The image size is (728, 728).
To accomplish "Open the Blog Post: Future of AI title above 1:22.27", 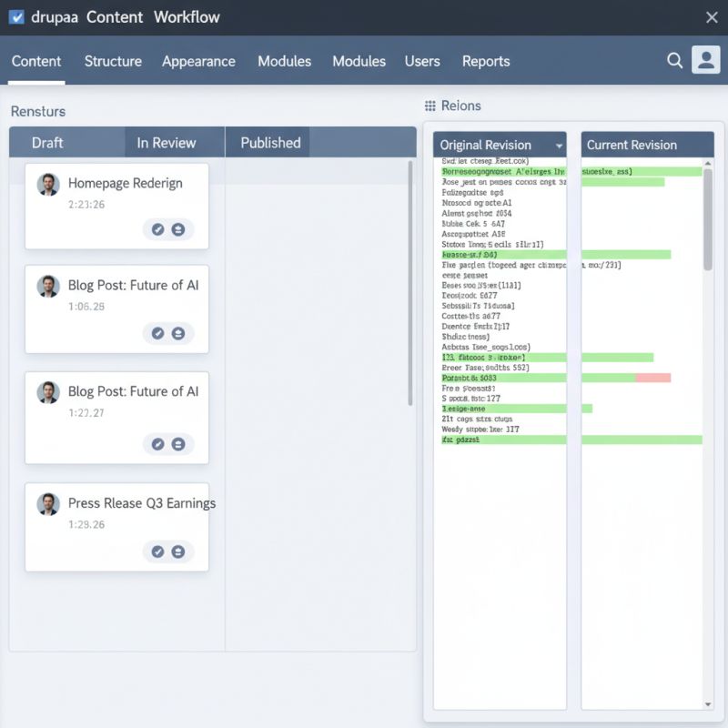I will [x=133, y=391].
